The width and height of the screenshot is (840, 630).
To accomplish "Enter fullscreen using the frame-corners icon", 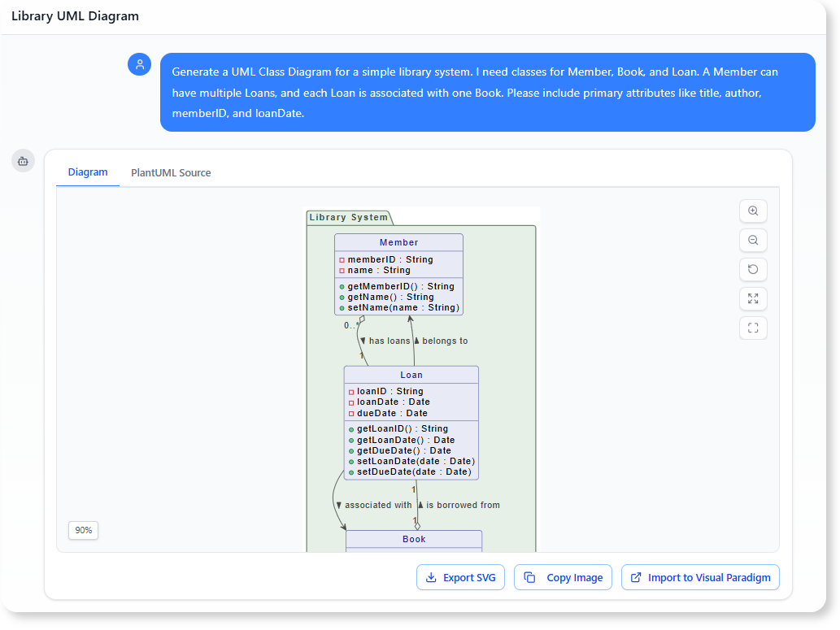I will coord(753,328).
